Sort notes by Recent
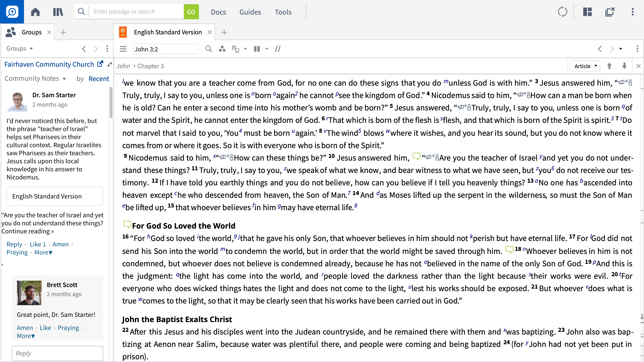Image resolution: width=644 pixels, height=362 pixels. [99, 79]
